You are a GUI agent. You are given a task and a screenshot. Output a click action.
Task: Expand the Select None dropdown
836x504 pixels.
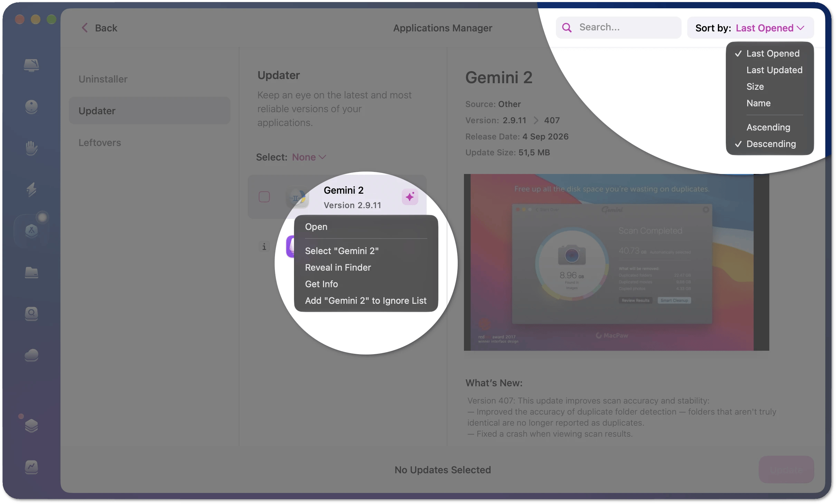(309, 157)
